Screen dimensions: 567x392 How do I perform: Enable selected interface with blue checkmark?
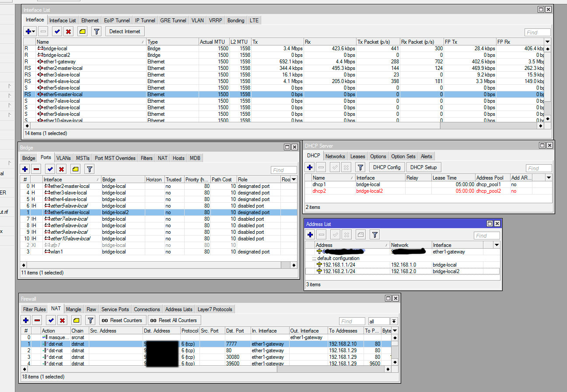pyautogui.click(x=57, y=31)
